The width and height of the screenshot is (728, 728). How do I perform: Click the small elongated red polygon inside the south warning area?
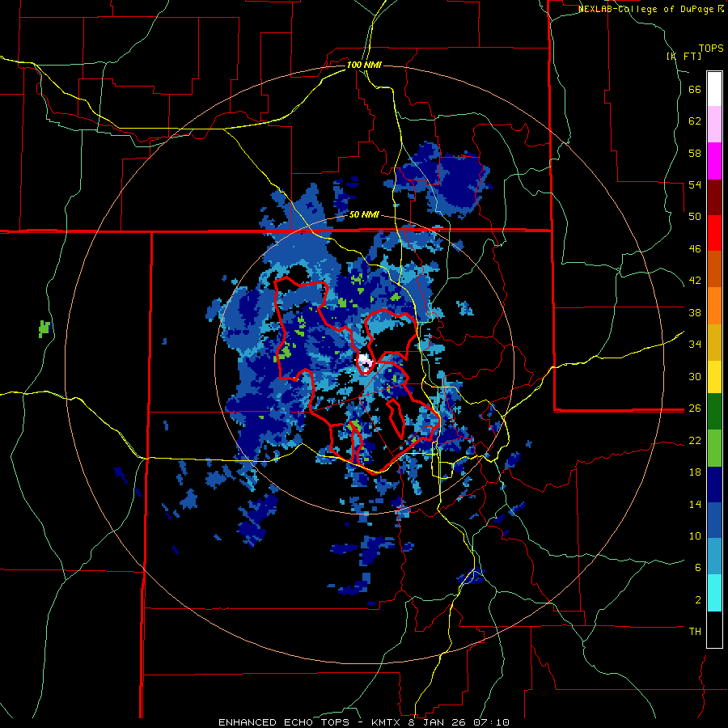click(395, 418)
